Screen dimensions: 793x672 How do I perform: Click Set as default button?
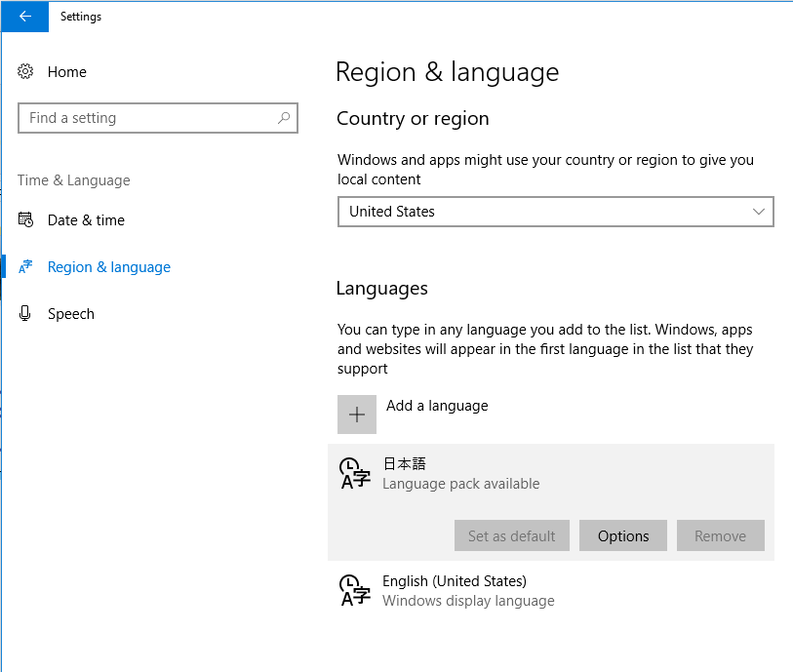(512, 535)
